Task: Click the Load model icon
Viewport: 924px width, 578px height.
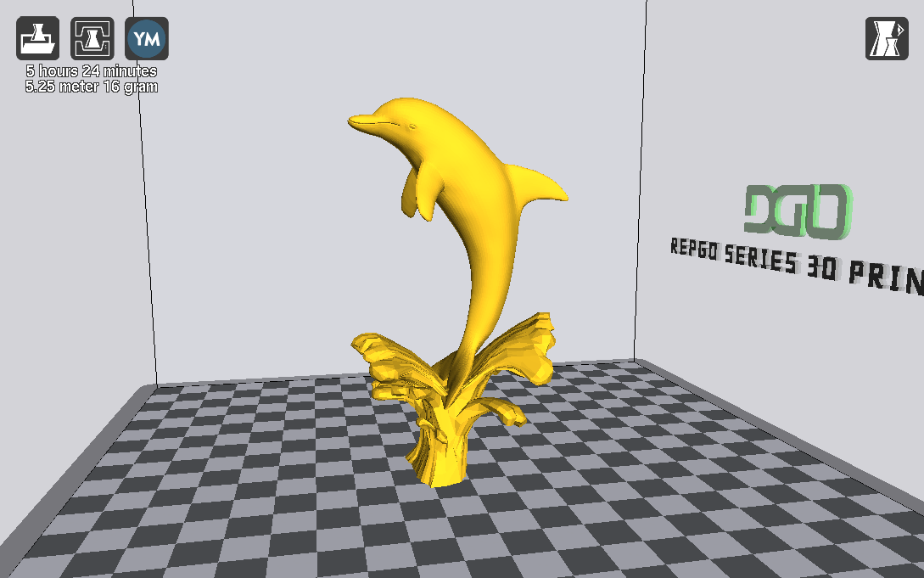Action: (38, 38)
